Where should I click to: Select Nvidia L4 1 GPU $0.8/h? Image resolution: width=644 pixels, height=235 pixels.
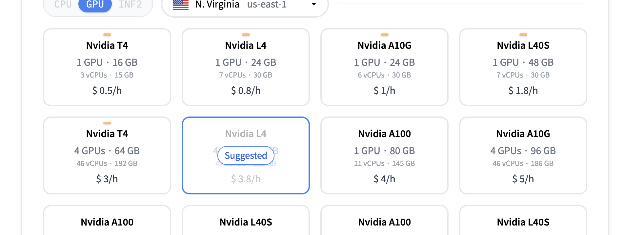[246, 67]
